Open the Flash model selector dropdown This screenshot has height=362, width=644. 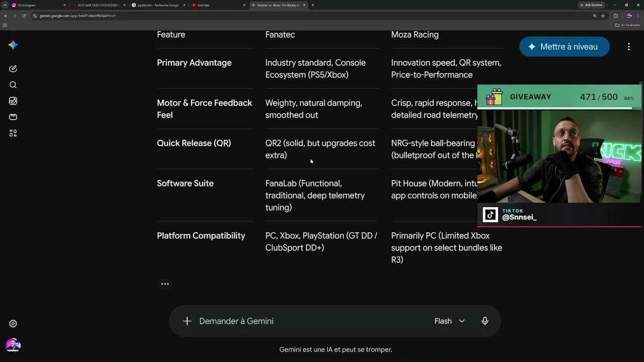449,321
